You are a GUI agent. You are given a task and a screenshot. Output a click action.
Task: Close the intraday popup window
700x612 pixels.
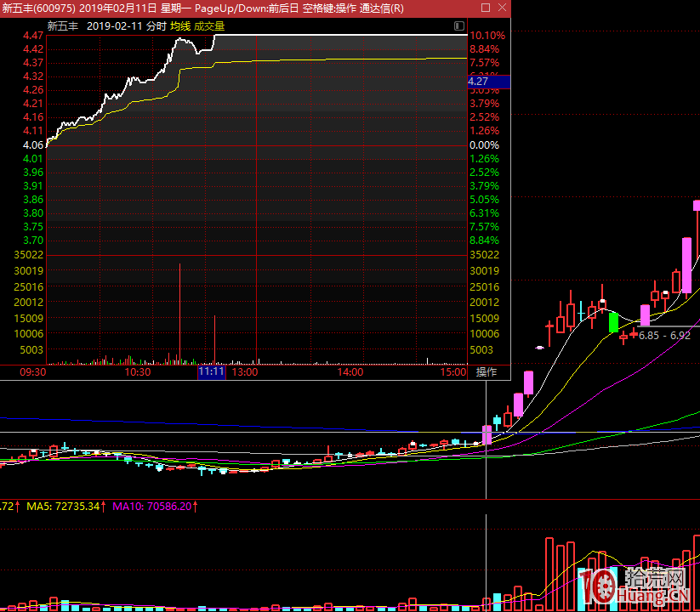click(502, 8)
